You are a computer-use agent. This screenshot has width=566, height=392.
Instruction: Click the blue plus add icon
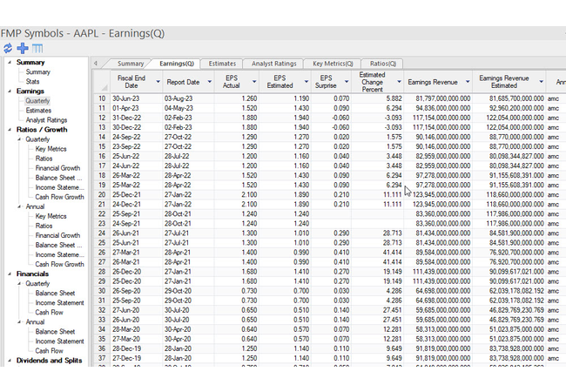(x=23, y=48)
